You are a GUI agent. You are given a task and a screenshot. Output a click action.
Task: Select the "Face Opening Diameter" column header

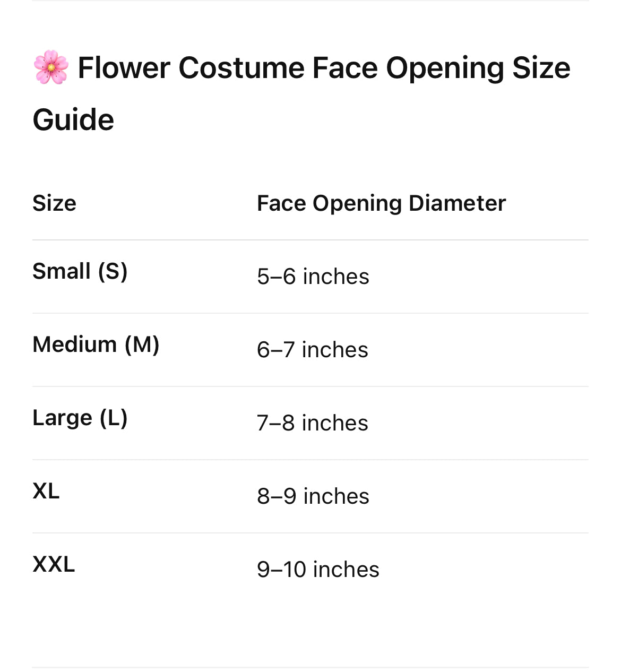click(x=381, y=203)
